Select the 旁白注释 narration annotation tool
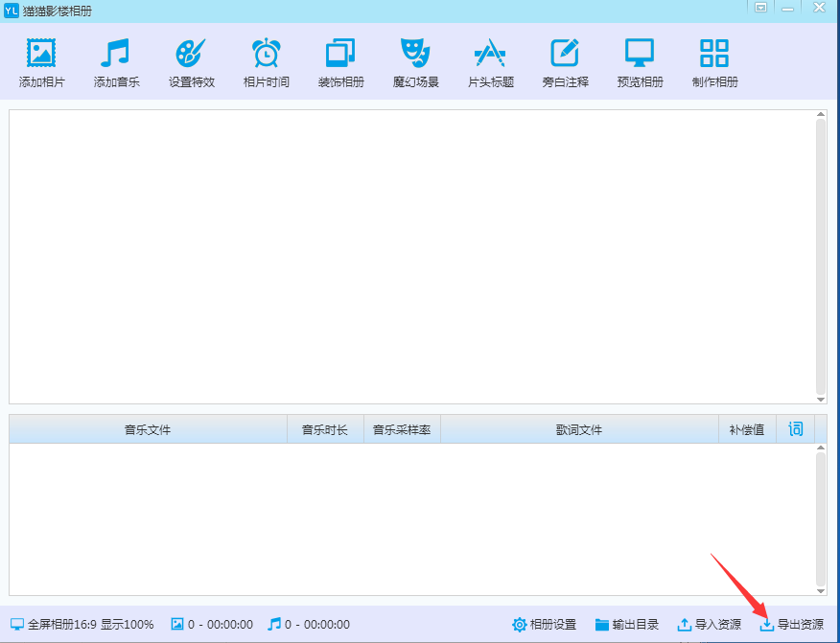The height and width of the screenshot is (643, 840). click(x=565, y=60)
